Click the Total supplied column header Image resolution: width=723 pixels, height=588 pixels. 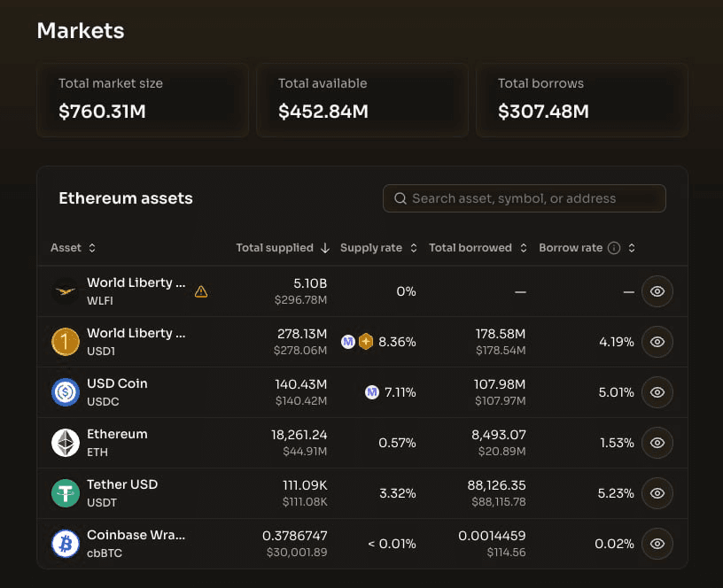[x=275, y=248]
